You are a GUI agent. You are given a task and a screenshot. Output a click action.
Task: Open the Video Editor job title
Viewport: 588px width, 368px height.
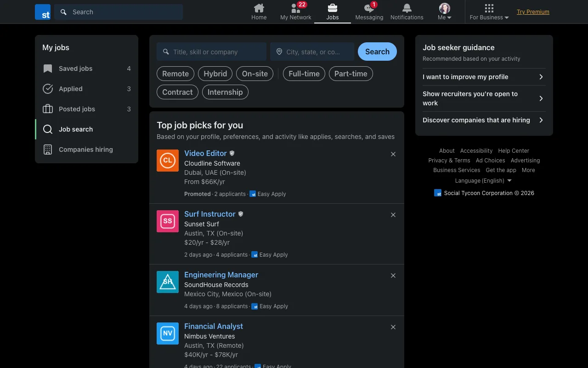205,153
